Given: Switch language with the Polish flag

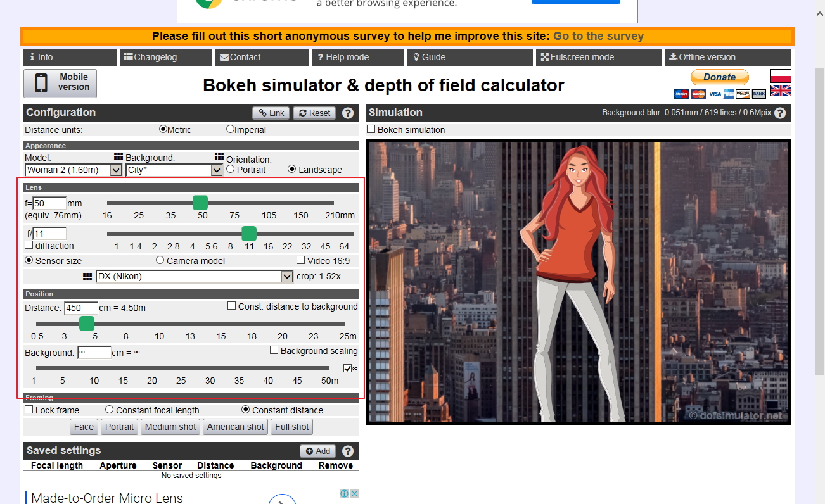Looking at the screenshot, I should 780,76.
